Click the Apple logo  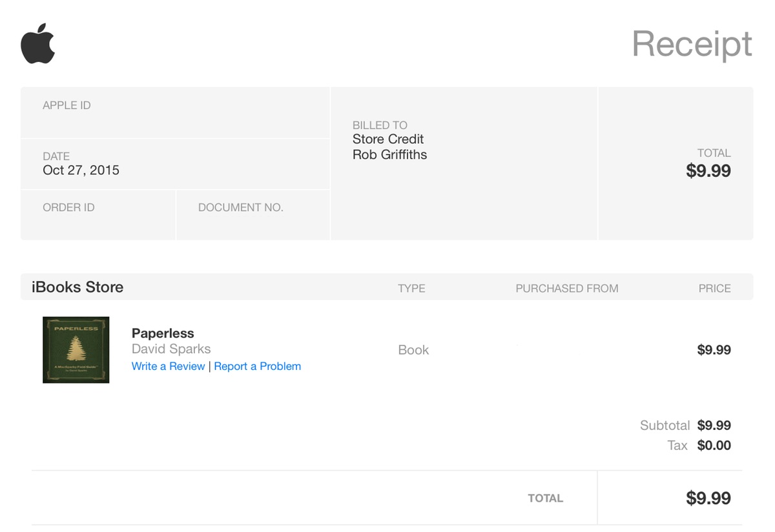pos(38,44)
